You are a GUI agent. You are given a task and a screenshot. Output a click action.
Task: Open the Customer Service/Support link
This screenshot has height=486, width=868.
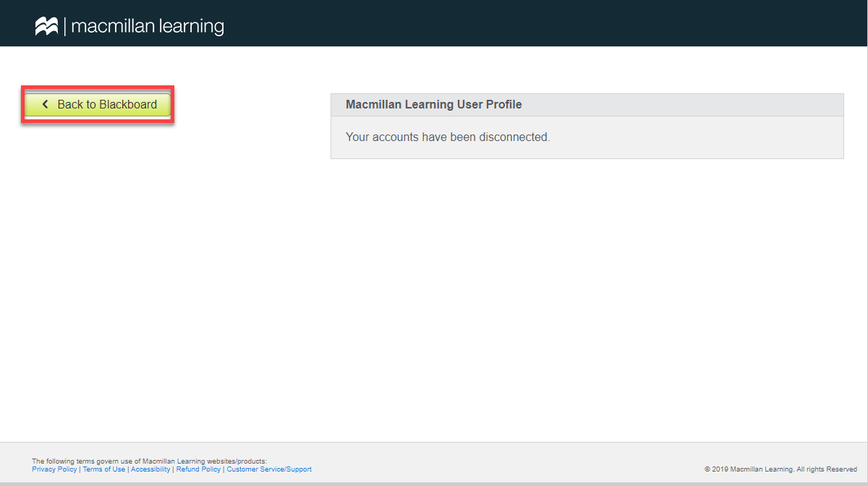click(x=268, y=469)
